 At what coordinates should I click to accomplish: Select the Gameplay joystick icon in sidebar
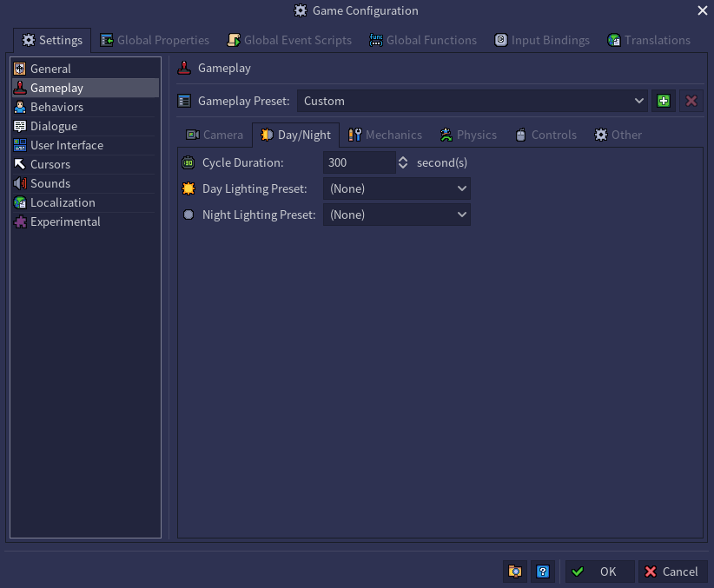click(x=20, y=88)
